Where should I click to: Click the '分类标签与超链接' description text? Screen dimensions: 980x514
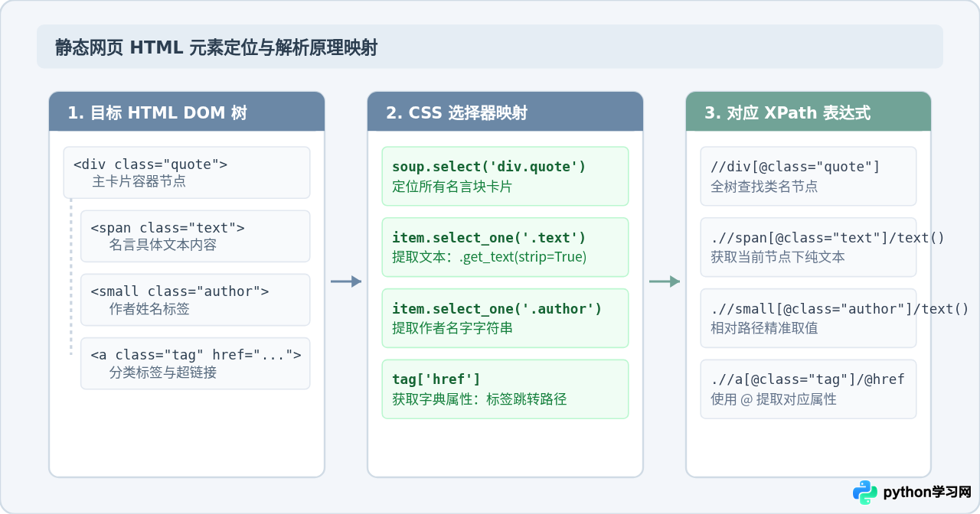point(162,372)
